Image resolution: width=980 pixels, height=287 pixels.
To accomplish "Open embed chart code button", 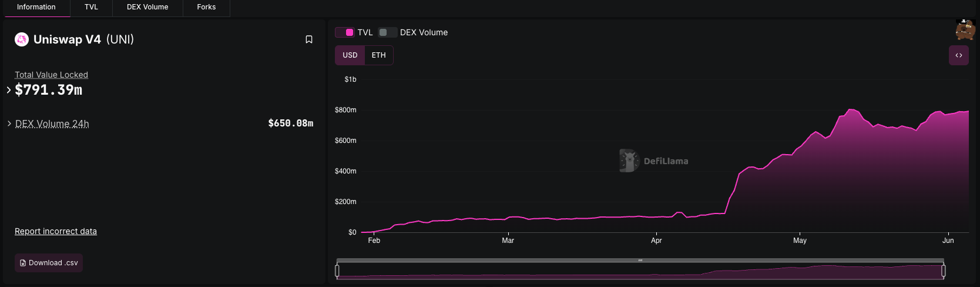I will [959, 55].
